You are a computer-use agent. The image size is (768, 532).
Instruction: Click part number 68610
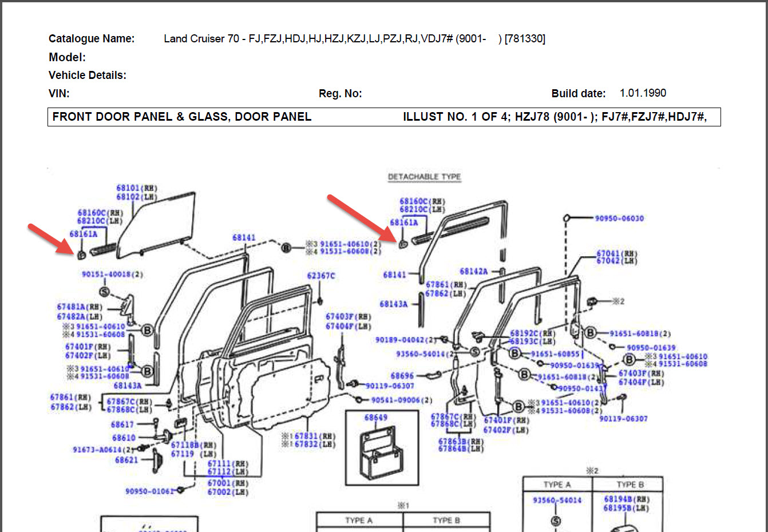click(x=124, y=438)
